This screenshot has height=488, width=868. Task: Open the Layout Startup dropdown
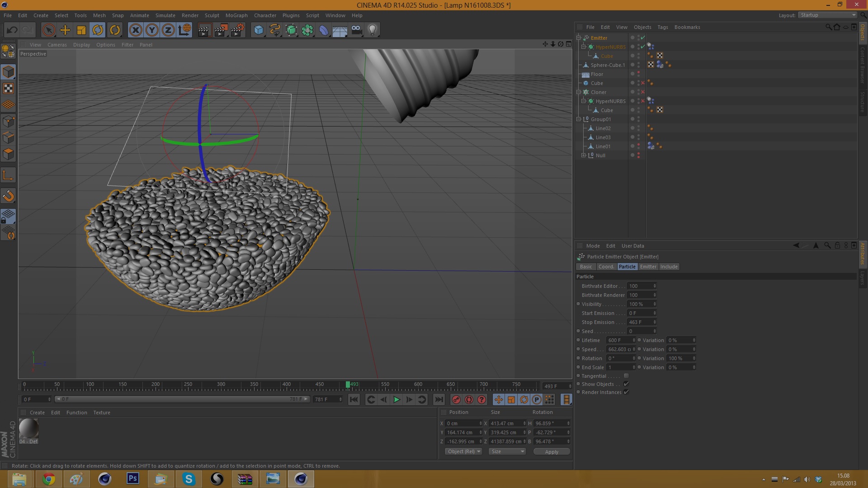click(827, 15)
